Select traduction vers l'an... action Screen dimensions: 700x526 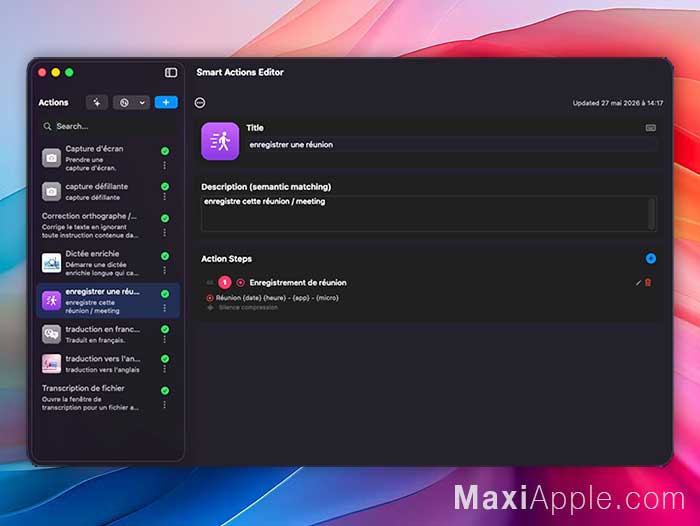(x=108, y=363)
